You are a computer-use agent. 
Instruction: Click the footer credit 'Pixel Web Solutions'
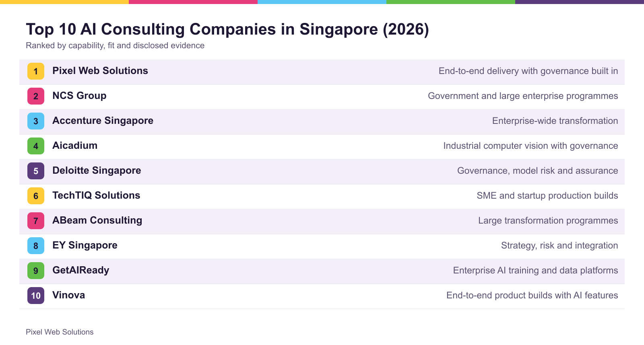click(60, 332)
